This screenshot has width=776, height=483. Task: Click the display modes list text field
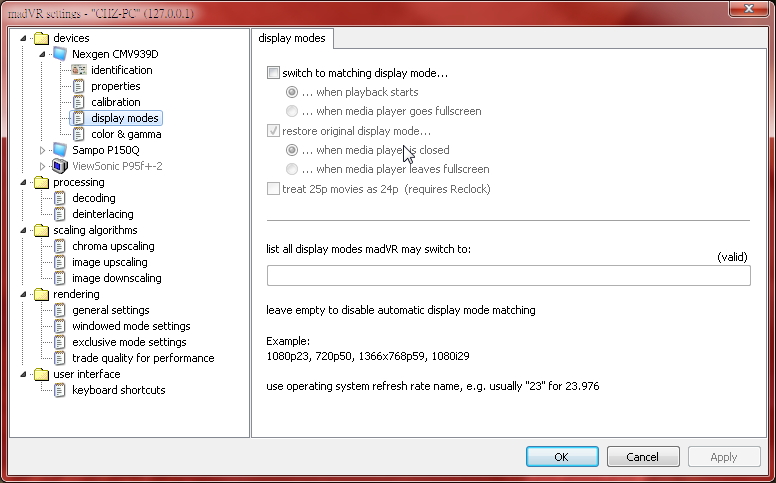click(x=508, y=276)
